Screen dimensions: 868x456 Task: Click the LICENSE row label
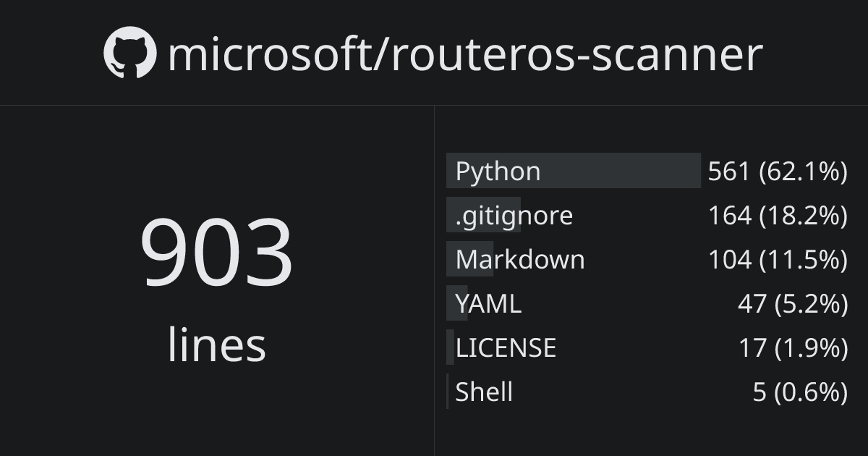tap(506, 347)
